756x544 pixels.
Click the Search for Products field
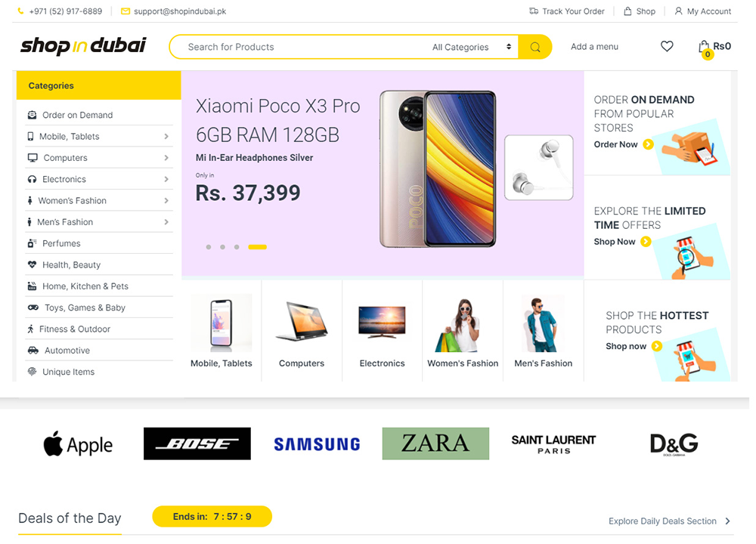(299, 47)
